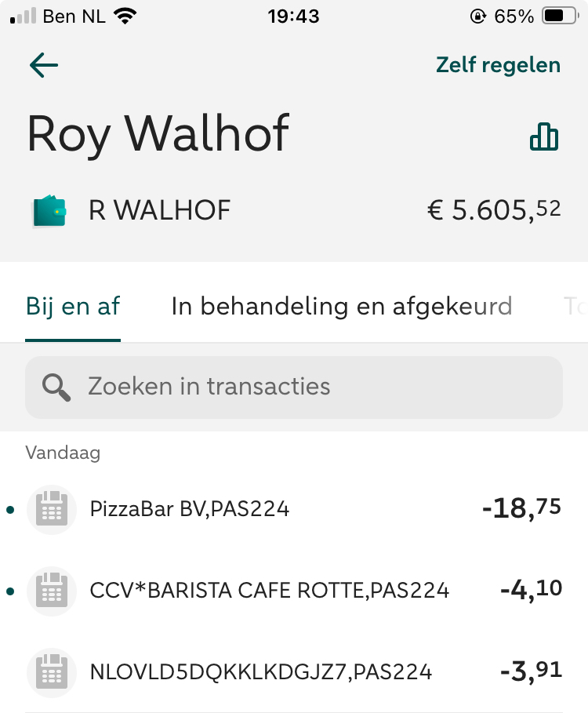Tap the BARISTA CAFE payment terminal icon
The width and height of the screenshot is (588, 713).
coord(52,591)
